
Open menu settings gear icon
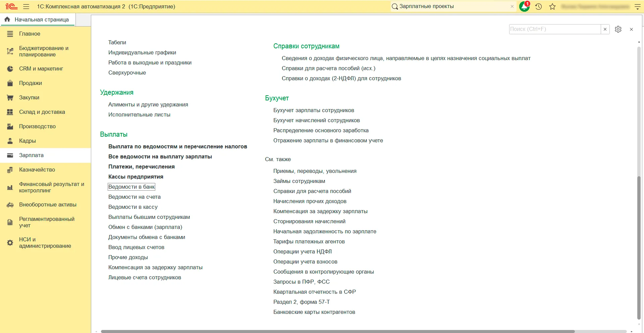pyautogui.click(x=618, y=29)
